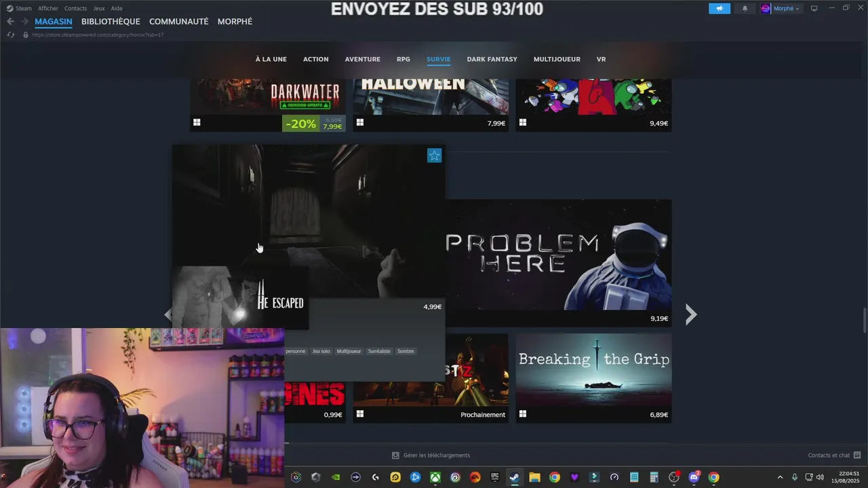Open the NVIDIA app from the taskbar

pos(336,477)
